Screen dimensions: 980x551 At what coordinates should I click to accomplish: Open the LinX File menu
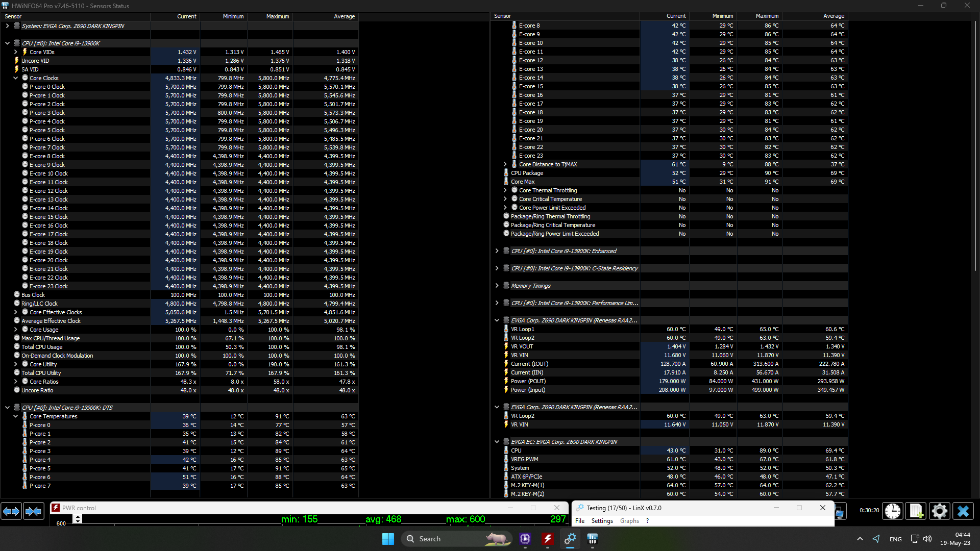(x=580, y=521)
